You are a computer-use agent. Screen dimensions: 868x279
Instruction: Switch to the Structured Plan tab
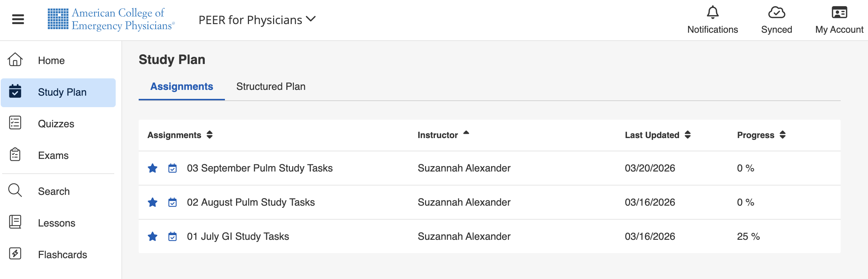[270, 86]
